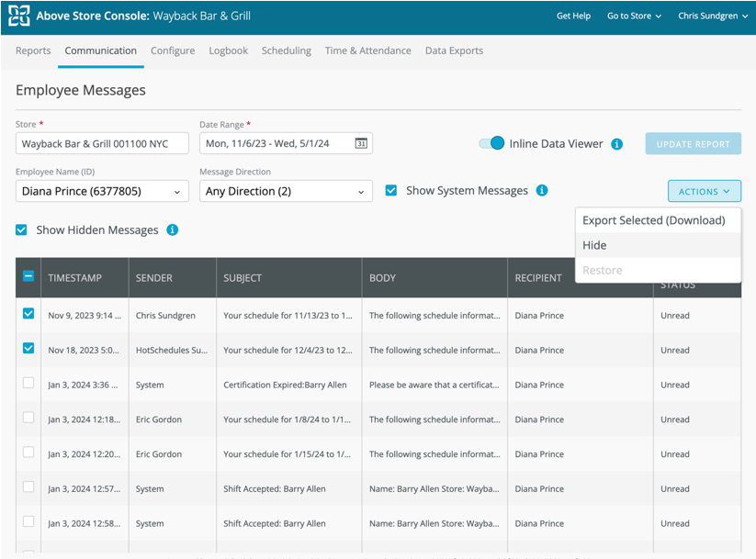Choose Export Selected (Download) from Actions menu
This screenshot has height=559, width=756.
[658, 220]
